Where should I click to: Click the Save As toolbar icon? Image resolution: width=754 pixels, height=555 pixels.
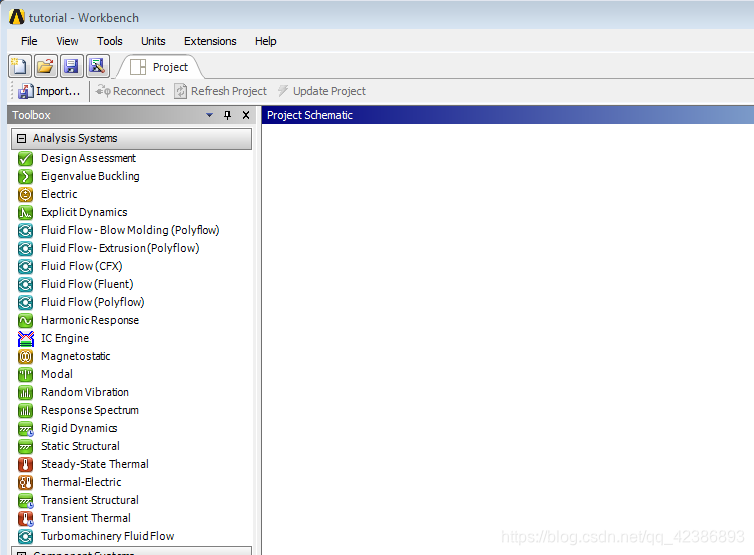pos(98,66)
